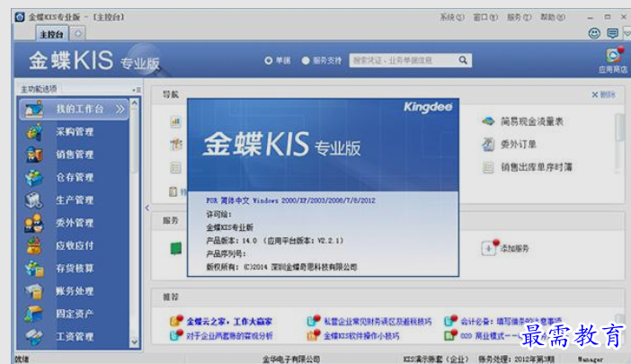
Task: Open 账务处理 module icon
Action: point(34,291)
